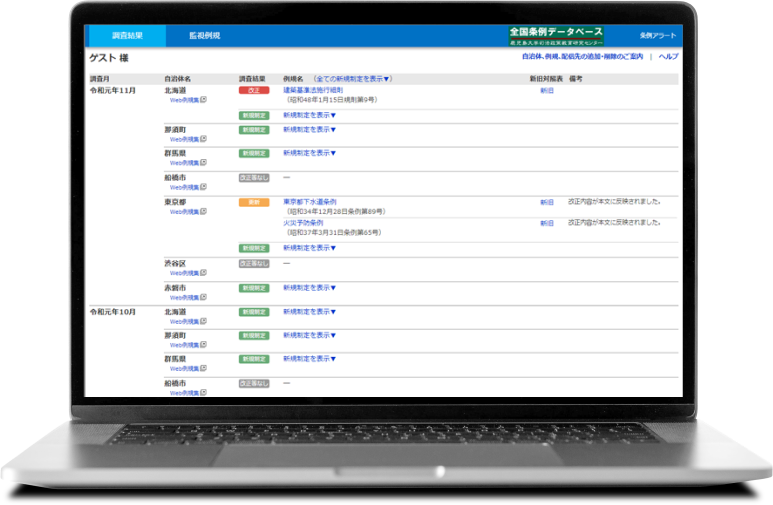Open Web例規集 external link icon for 赤銅市
Image resolution: width=773 pixels, height=505 pixels.
pos(203,297)
